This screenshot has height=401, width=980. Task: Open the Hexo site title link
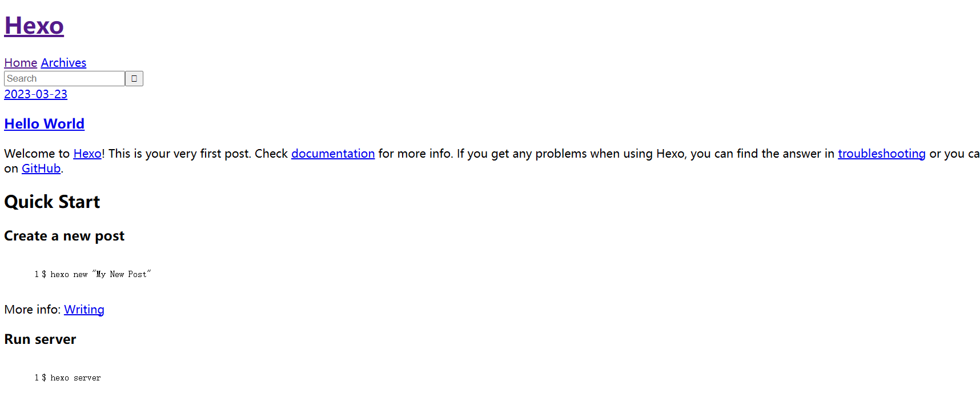(x=34, y=26)
